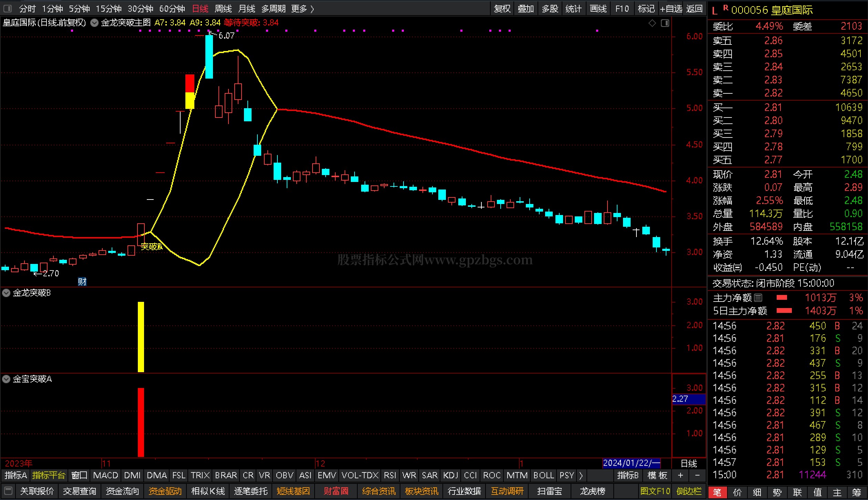
Task: Apply the BOLL indicator
Action: click(544, 476)
